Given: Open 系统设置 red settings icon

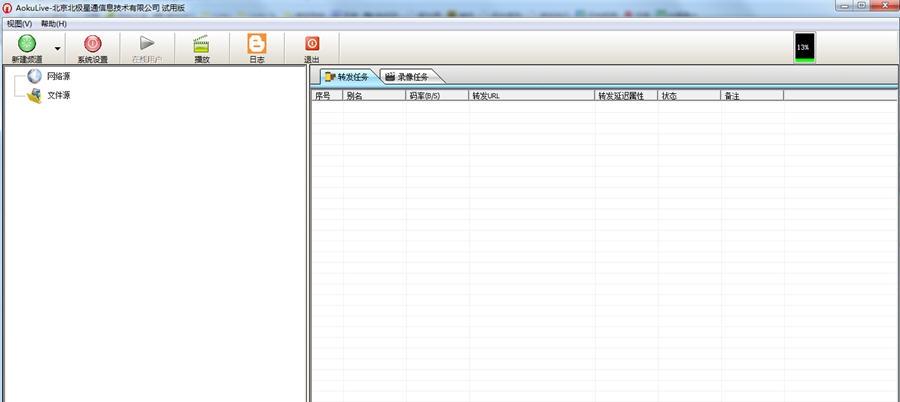Looking at the screenshot, I should click(x=92, y=44).
